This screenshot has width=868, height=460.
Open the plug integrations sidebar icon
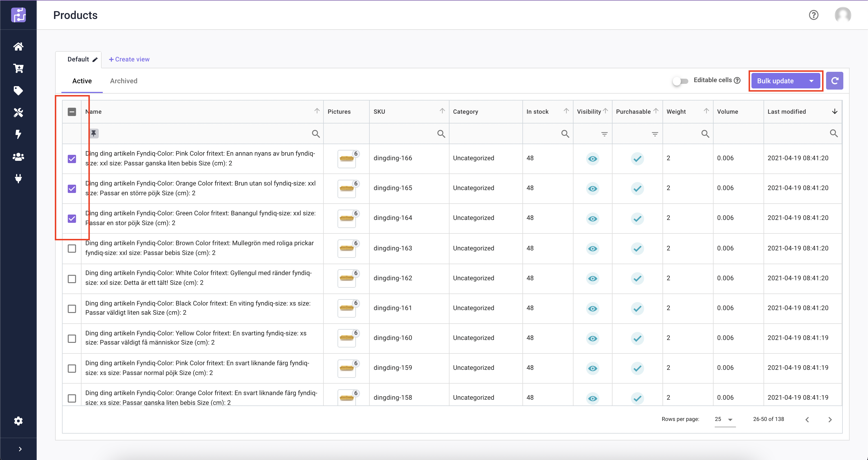18,178
